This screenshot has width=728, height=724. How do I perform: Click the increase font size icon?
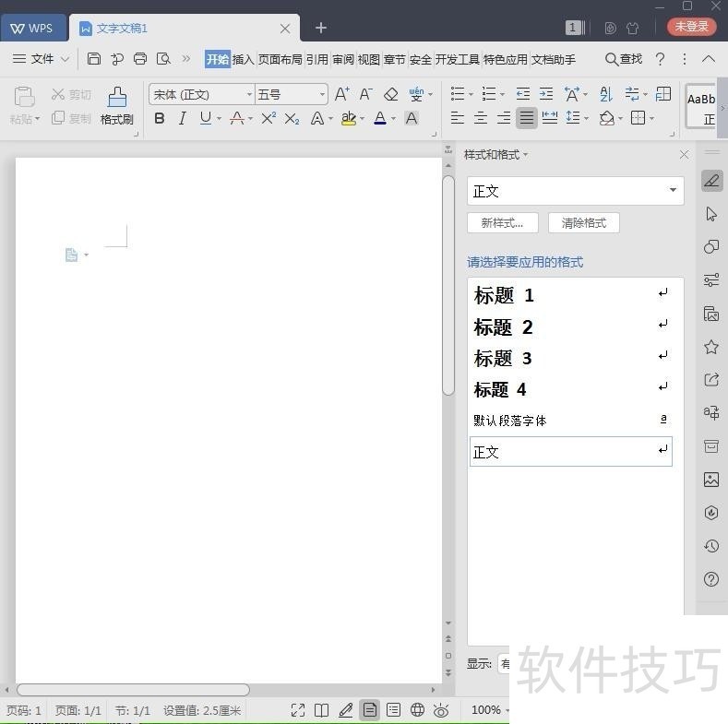pyautogui.click(x=341, y=94)
